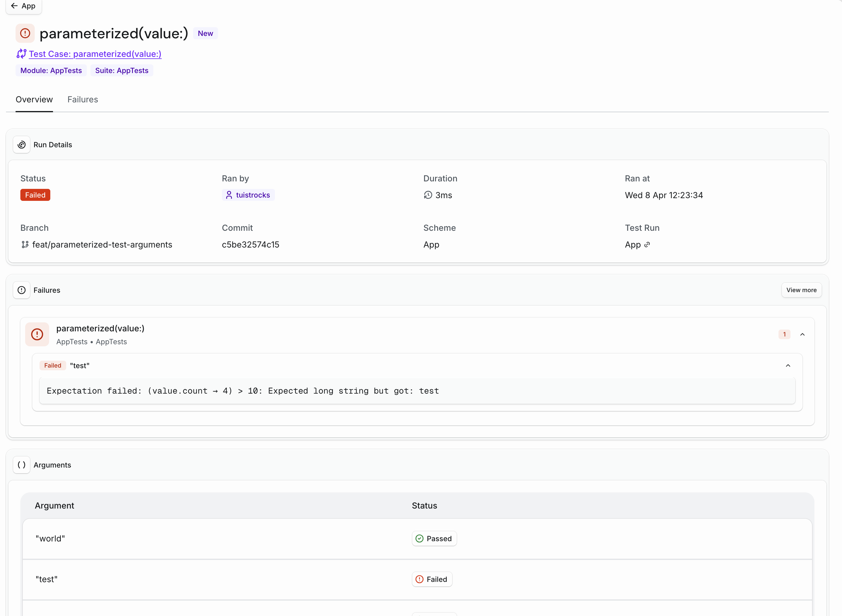The image size is (842, 616).
Task: Click the alert icon beside the Failures heading
Action: 21,290
